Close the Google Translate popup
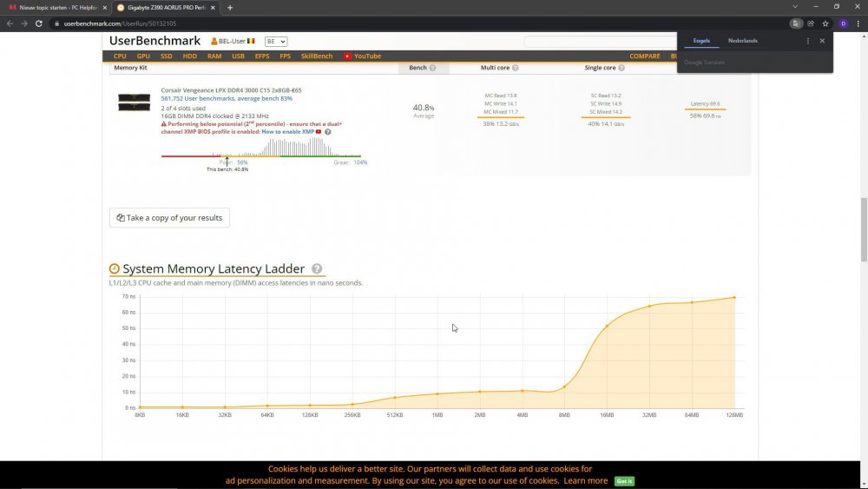This screenshot has width=868, height=489. pyautogui.click(x=822, y=41)
